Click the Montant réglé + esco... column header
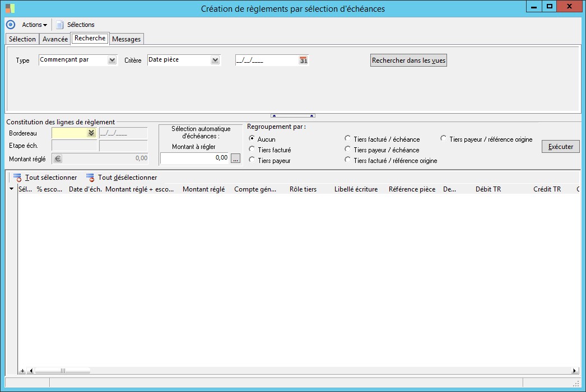 [139, 189]
